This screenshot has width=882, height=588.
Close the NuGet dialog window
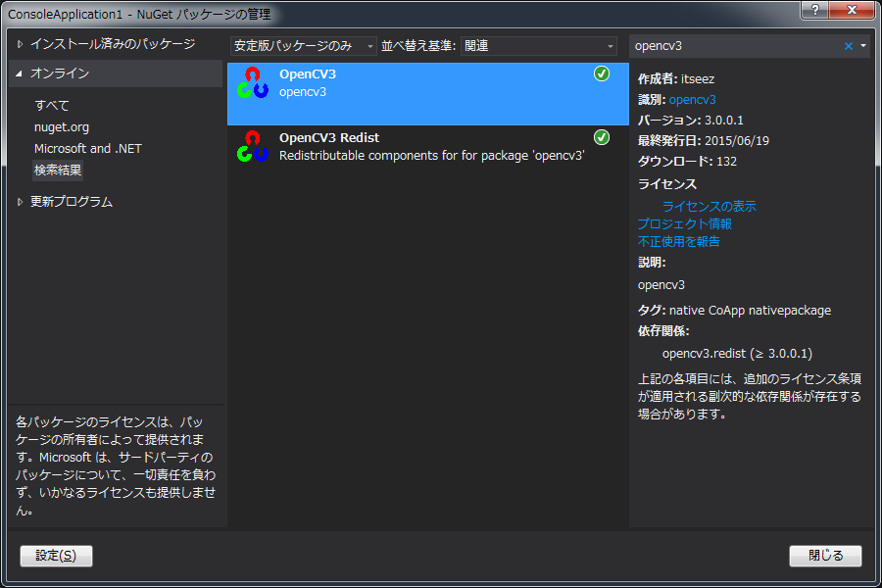853,10
